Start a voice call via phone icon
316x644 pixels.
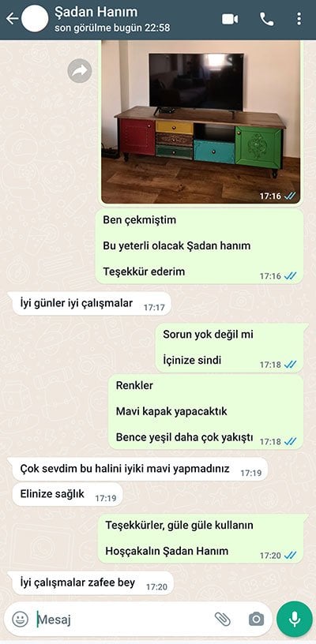click(267, 19)
